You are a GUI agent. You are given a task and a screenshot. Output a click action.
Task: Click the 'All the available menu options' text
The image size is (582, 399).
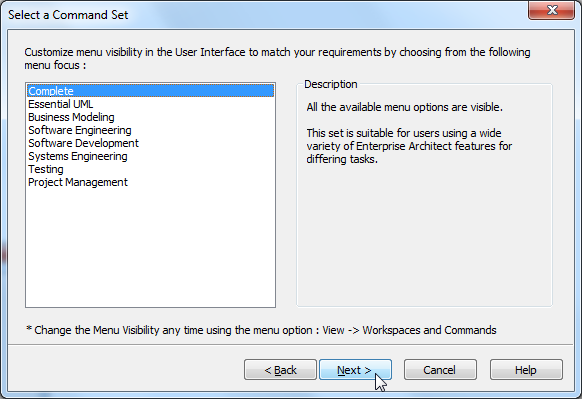point(405,107)
